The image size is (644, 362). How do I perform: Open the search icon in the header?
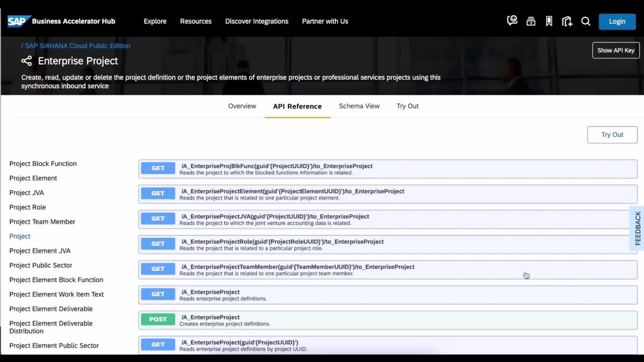pyautogui.click(x=586, y=21)
